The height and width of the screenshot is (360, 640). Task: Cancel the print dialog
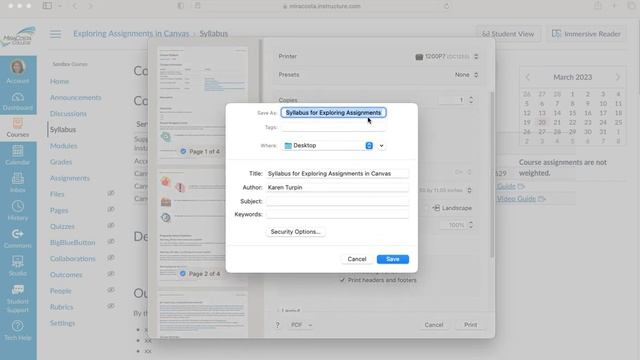(433, 325)
